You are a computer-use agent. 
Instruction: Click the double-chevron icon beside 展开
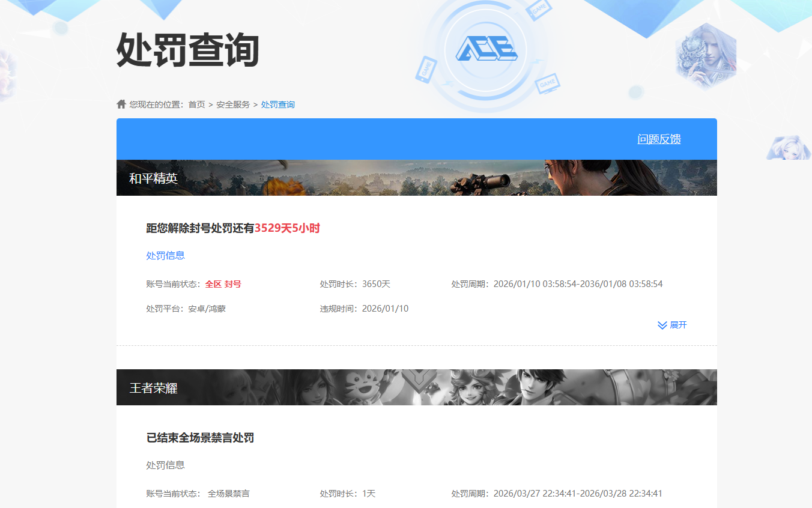(662, 325)
